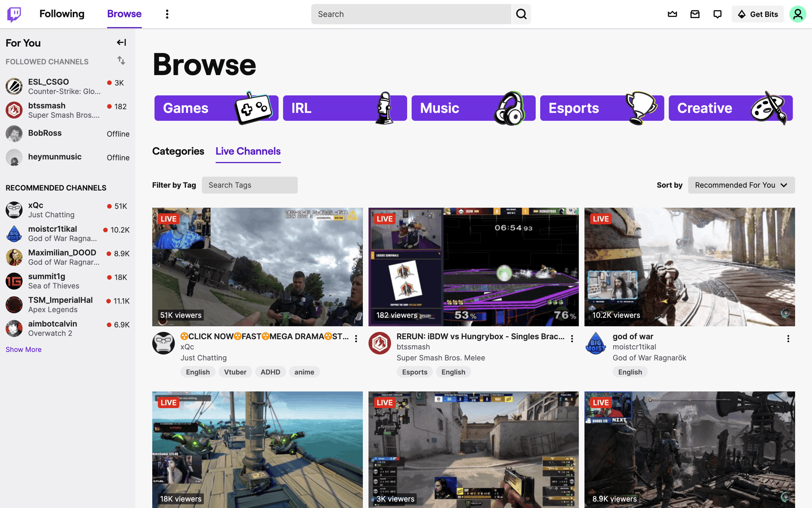Open the god of war stream title
This screenshot has height=508, width=812.
(x=633, y=337)
